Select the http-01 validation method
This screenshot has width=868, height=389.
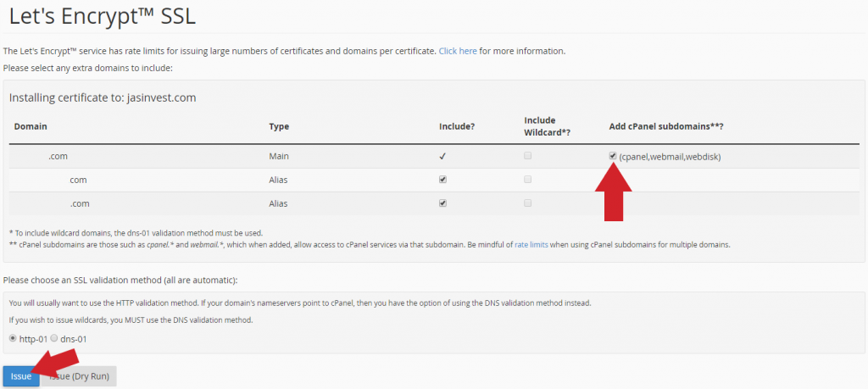click(x=13, y=338)
